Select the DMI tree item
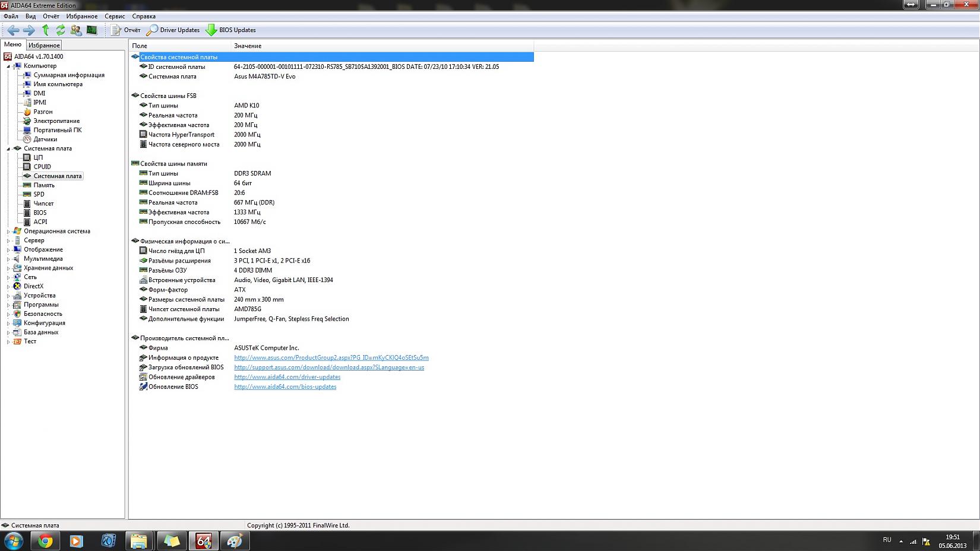980x551 pixels. point(39,93)
